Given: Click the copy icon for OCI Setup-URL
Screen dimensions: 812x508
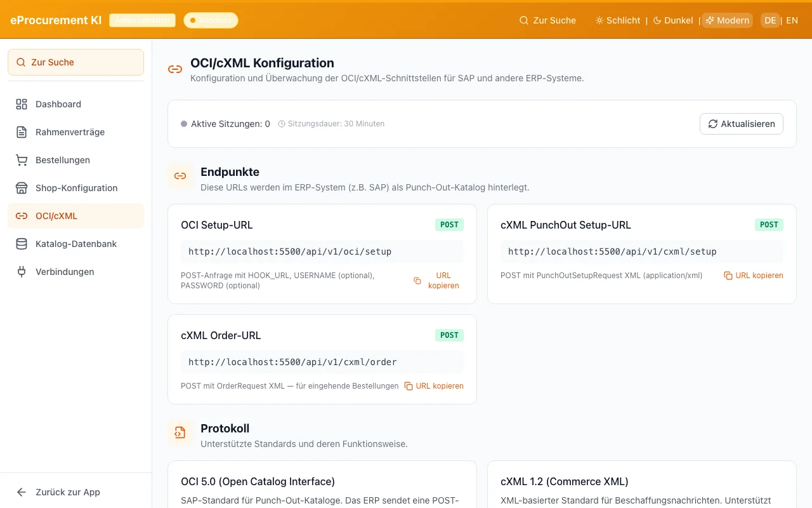Looking at the screenshot, I should [417, 280].
